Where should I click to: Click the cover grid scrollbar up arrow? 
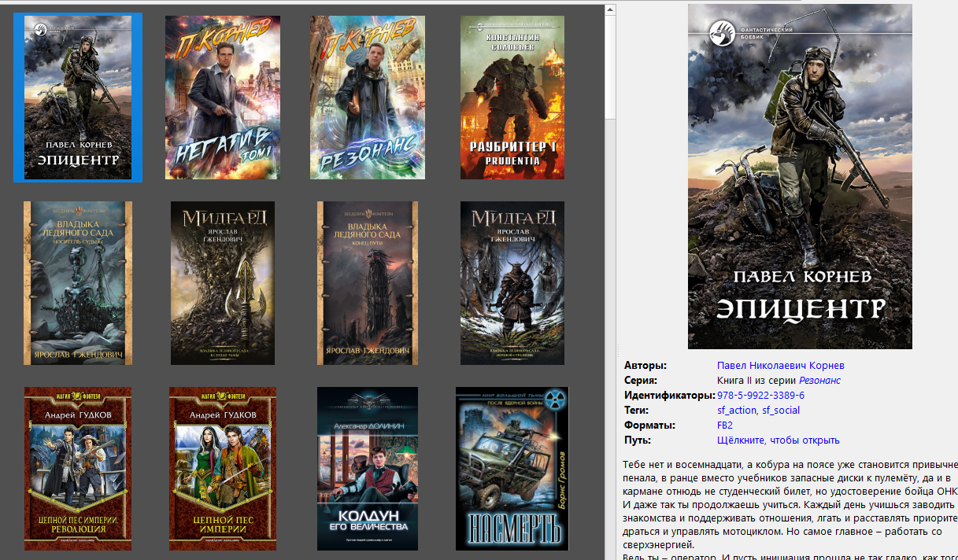click(610, 10)
